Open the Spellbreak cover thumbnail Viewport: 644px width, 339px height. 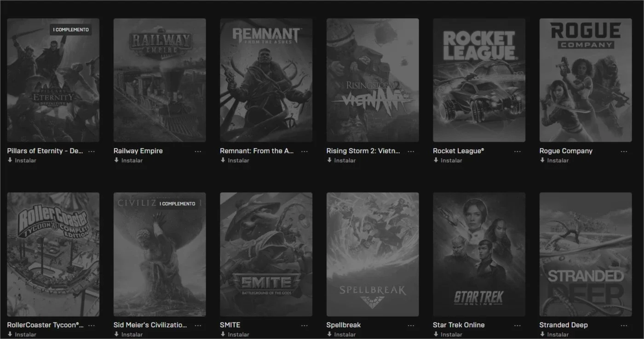click(x=373, y=254)
